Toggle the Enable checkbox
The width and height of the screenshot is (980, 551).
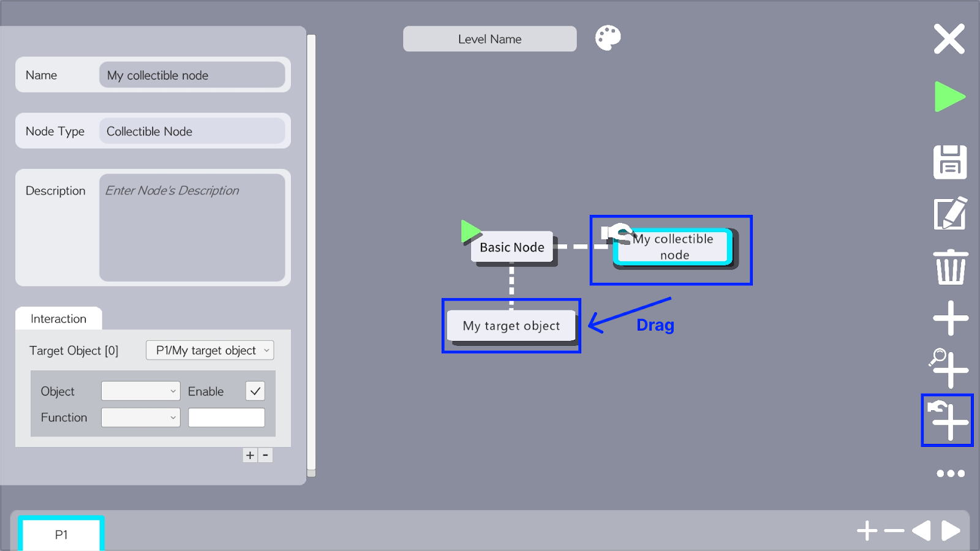255,391
